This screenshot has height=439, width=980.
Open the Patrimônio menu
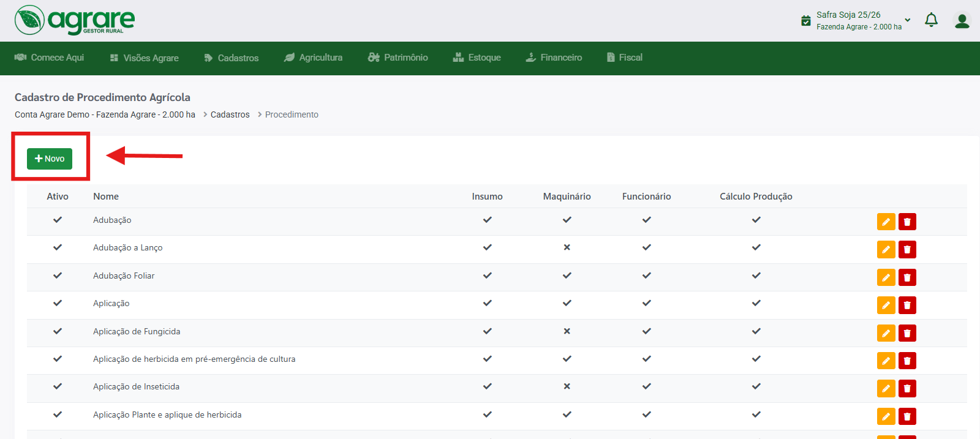(x=398, y=58)
